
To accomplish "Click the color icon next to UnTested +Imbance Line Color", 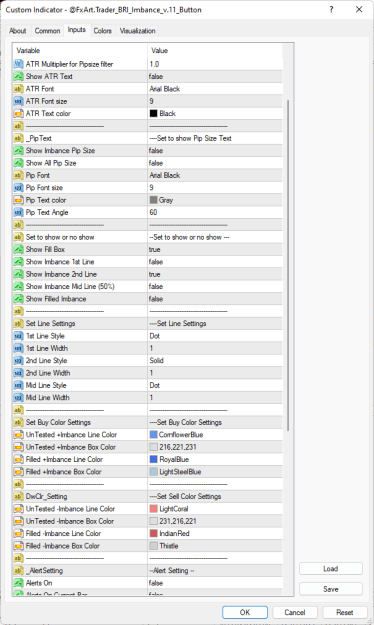I will tap(18, 435).
